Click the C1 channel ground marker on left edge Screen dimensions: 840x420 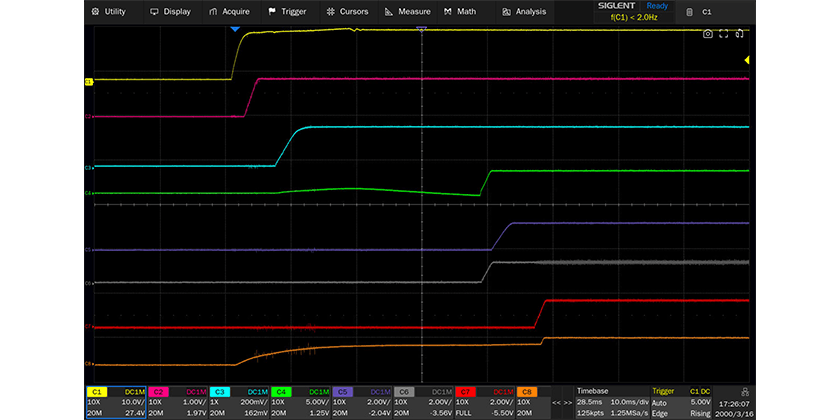pyautogui.click(x=89, y=81)
